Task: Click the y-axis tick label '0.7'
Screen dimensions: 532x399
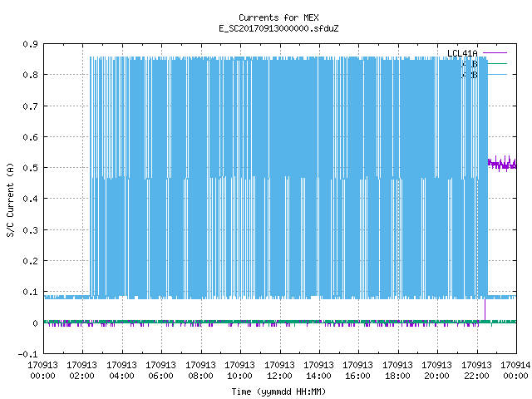Action: pos(30,106)
